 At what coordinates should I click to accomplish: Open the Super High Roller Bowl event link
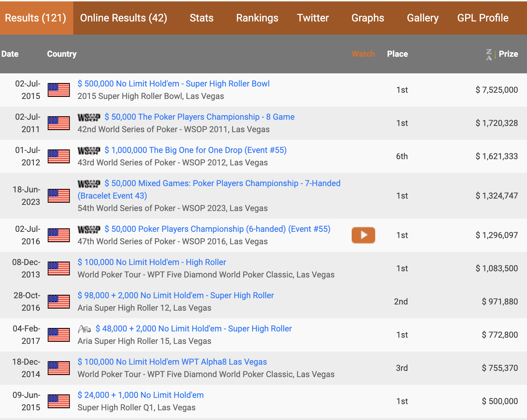(173, 84)
